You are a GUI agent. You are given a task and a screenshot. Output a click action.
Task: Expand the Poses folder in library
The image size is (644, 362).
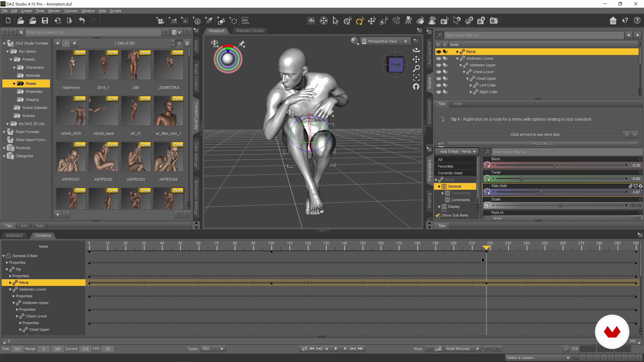[14, 83]
